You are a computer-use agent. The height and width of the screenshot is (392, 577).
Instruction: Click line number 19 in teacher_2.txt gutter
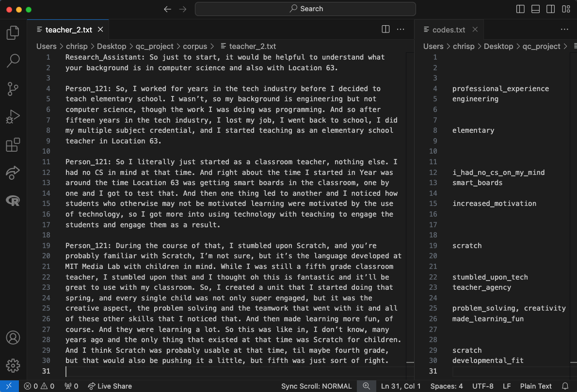[x=46, y=246]
